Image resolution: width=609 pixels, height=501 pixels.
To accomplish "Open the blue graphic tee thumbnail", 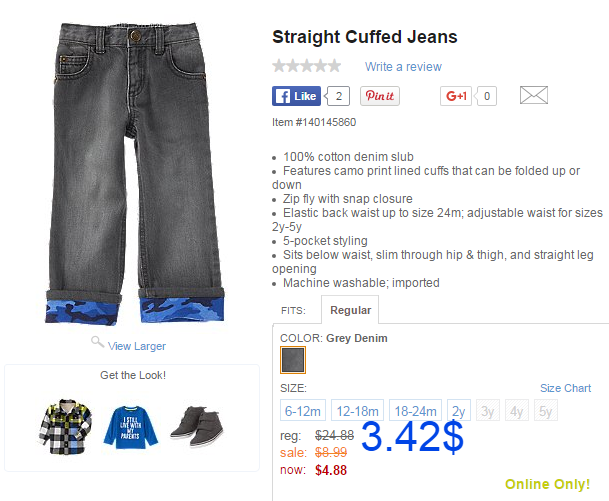I will pos(131,427).
